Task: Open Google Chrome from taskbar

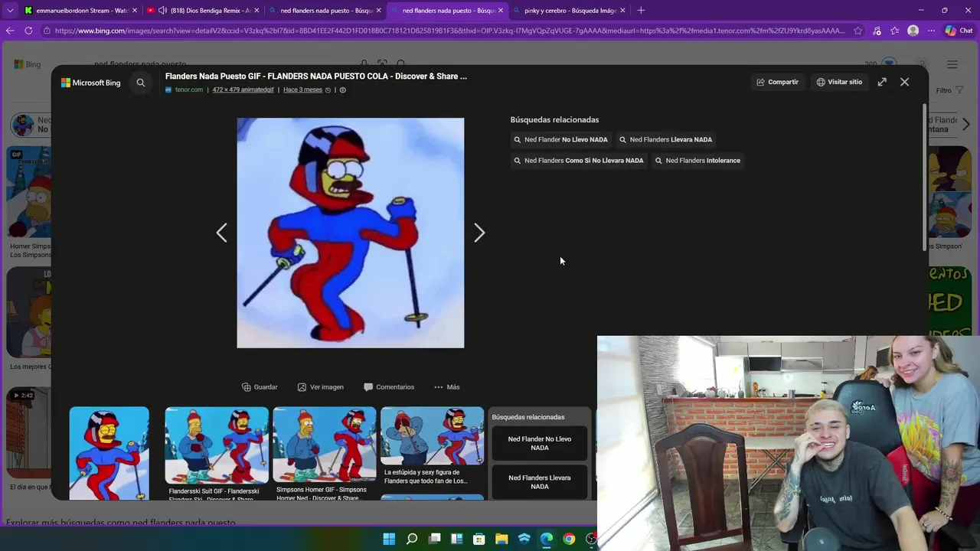Action: pyautogui.click(x=569, y=539)
